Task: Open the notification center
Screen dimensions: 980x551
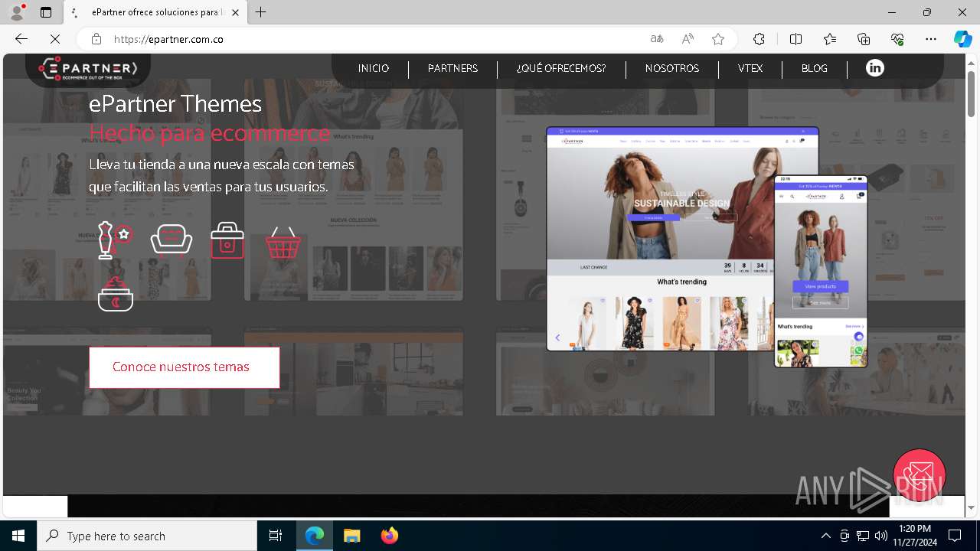Action: tap(955, 536)
